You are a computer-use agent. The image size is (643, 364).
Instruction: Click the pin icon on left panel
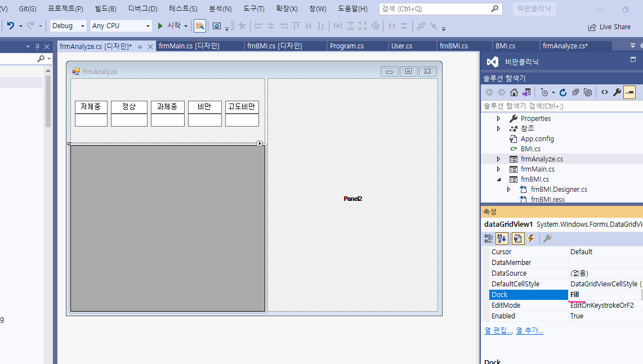point(37,47)
